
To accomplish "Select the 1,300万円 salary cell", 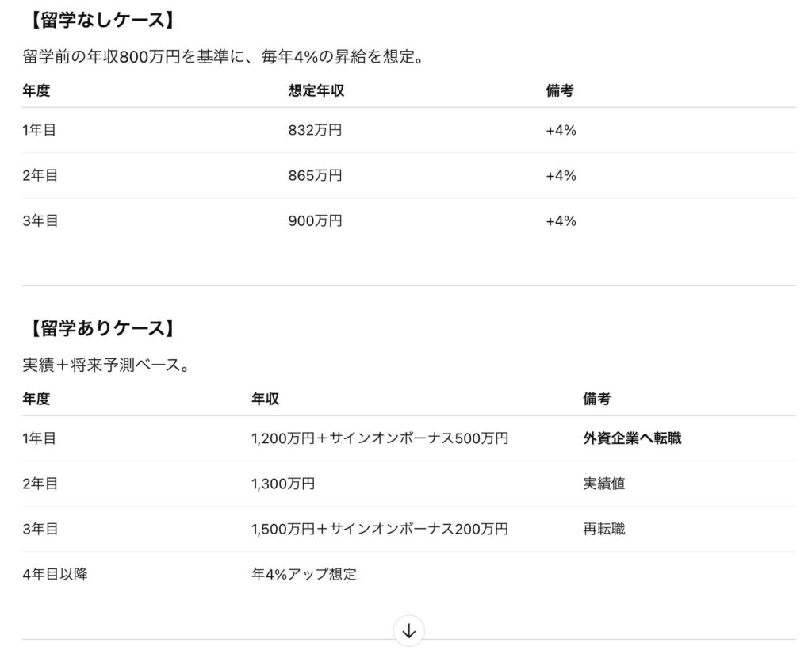I will point(283,483).
